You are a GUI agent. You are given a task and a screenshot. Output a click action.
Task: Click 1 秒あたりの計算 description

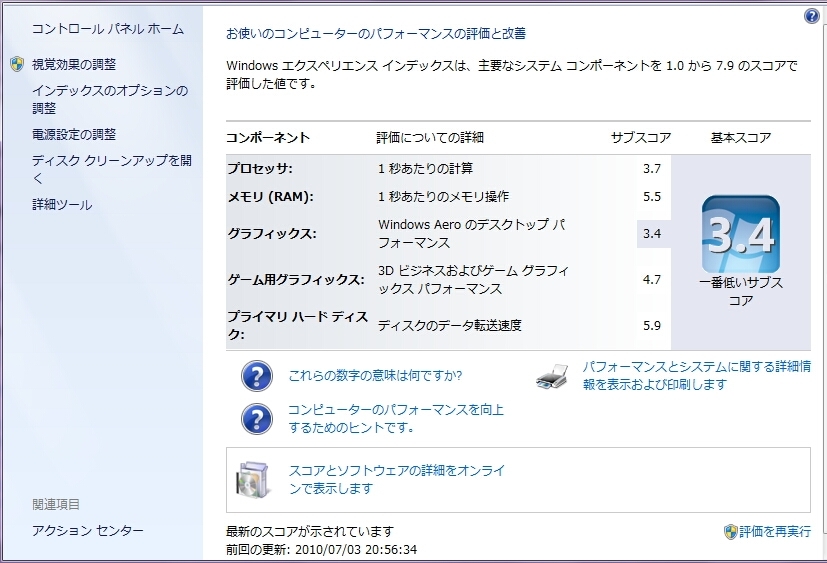[426, 169]
